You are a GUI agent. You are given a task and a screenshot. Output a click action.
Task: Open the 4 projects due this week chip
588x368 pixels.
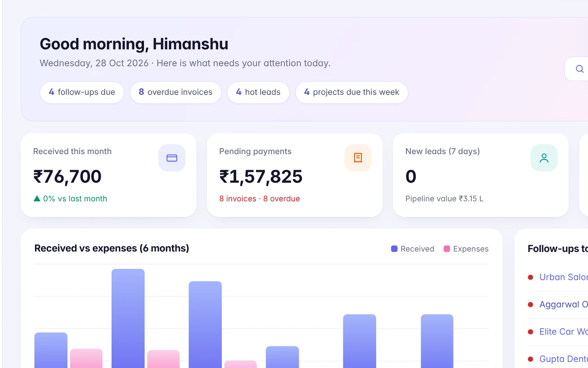[x=352, y=92]
